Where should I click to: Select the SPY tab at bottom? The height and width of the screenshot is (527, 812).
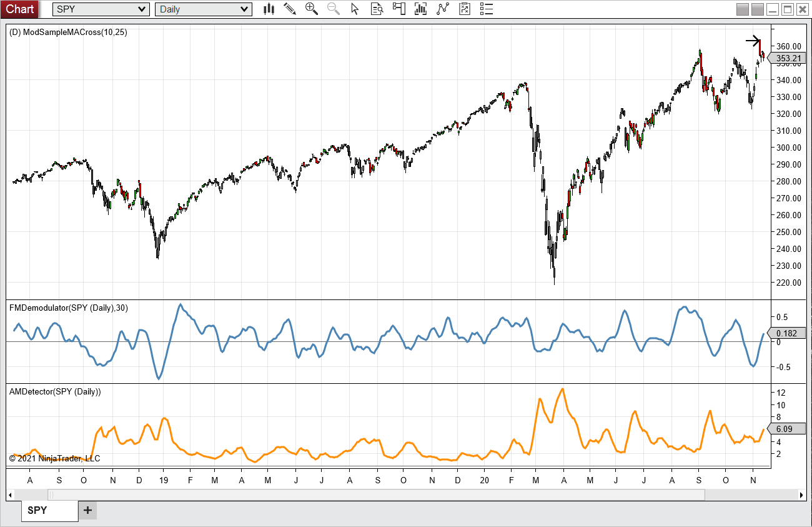pyautogui.click(x=49, y=511)
